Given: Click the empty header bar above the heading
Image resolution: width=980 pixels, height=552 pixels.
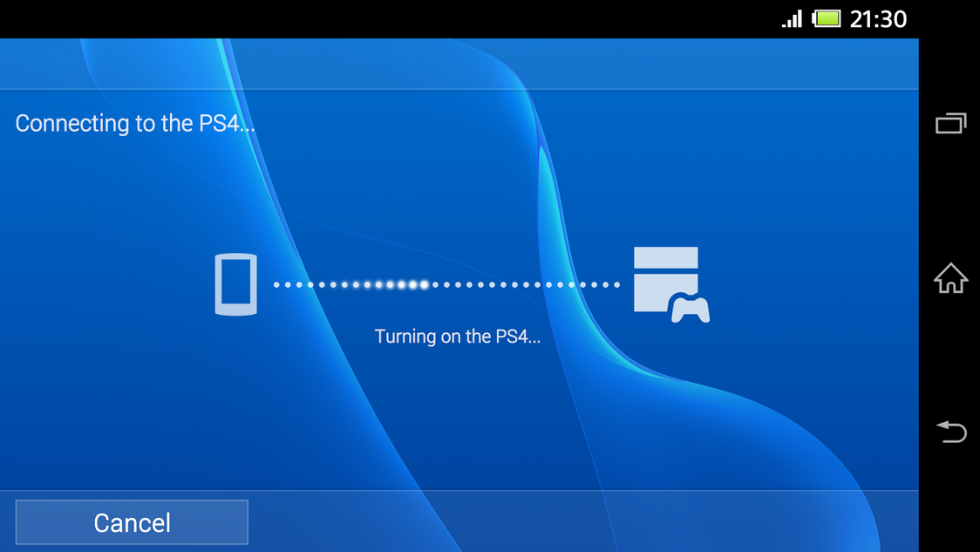Looking at the screenshot, I should [459, 64].
